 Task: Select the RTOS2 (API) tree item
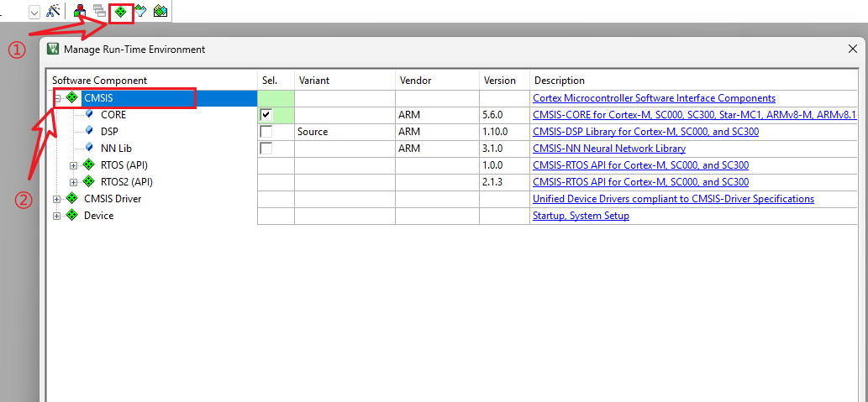[127, 181]
